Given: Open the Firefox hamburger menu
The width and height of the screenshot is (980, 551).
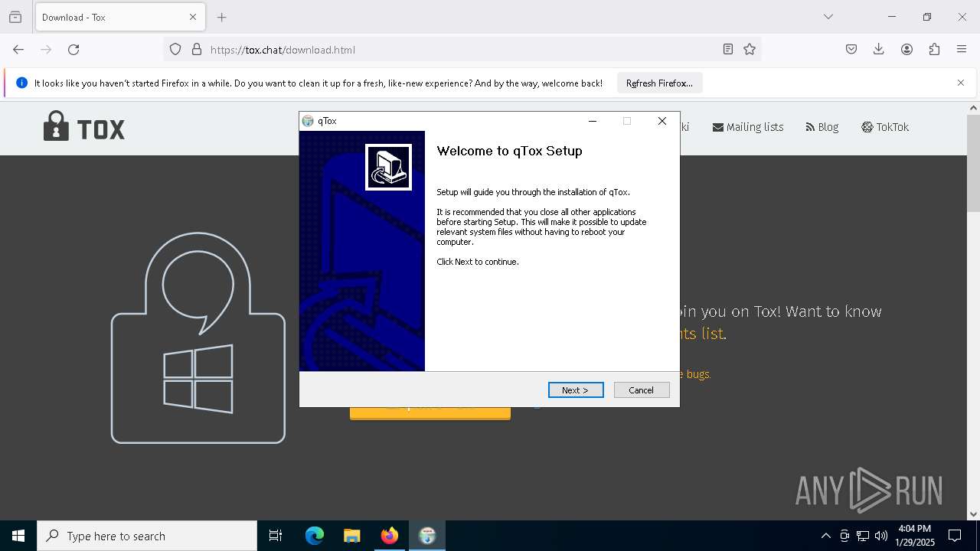Looking at the screenshot, I should pos(962,50).
